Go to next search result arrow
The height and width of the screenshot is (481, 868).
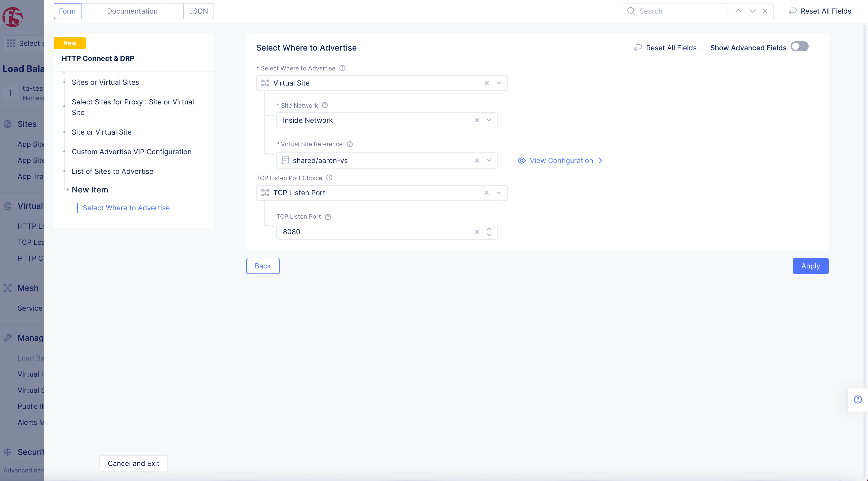[752, 11]
